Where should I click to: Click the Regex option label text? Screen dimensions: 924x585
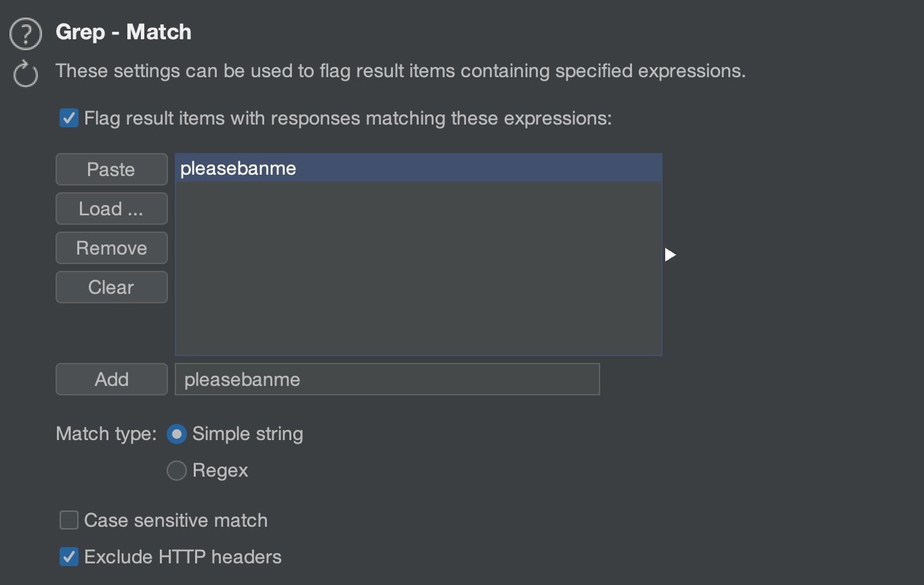click(220, 471)
